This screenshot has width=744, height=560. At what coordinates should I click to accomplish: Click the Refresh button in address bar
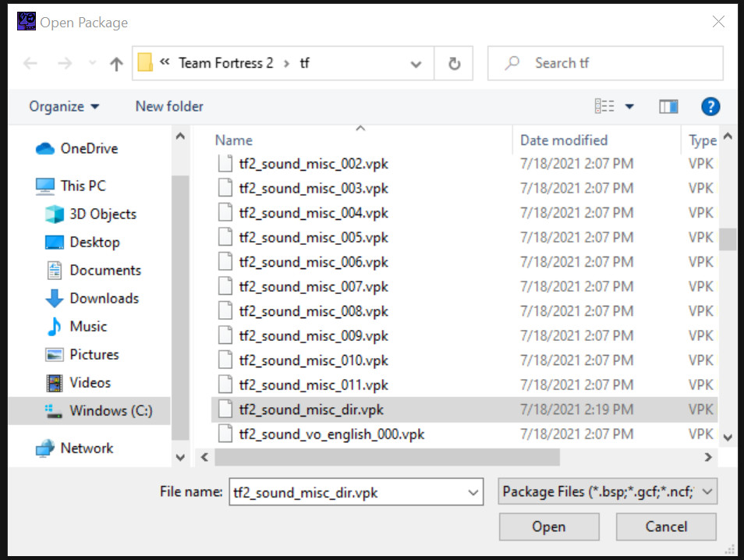(454, 64)
